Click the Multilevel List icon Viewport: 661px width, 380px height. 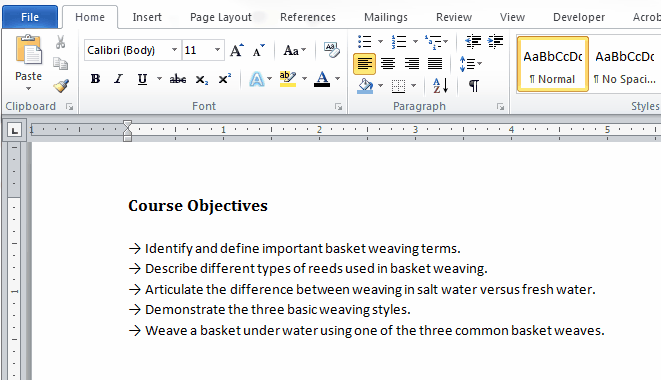point(433,41)
